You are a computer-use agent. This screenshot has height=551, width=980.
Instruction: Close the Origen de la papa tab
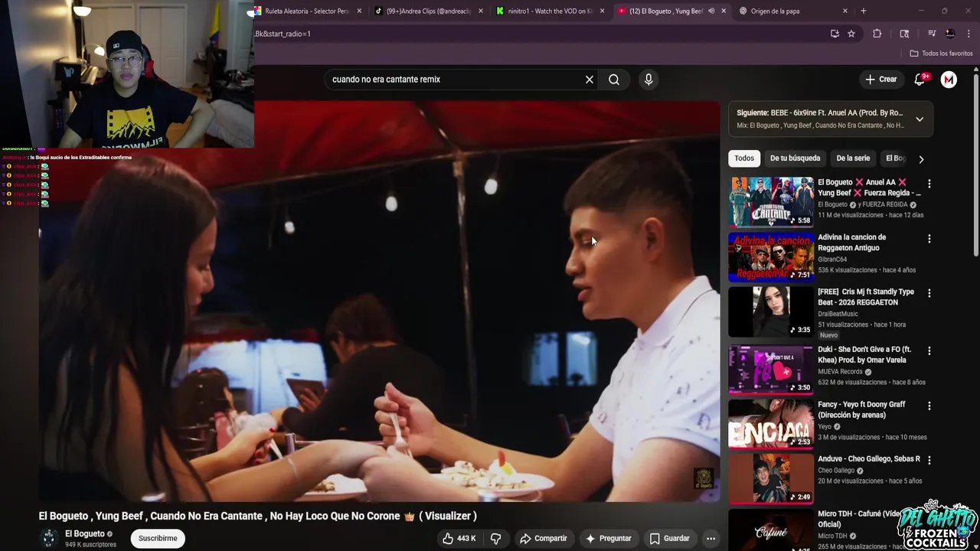(x=845, y=11)
